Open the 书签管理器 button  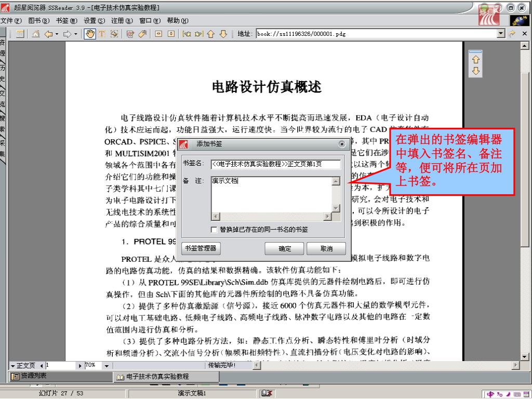[201, 248]
